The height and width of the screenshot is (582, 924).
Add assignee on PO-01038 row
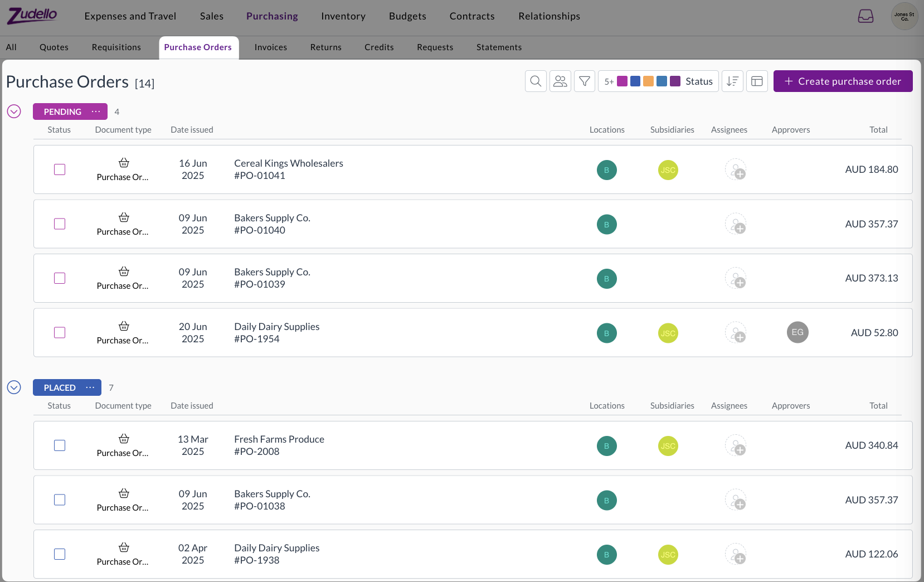tap(736, 500)
